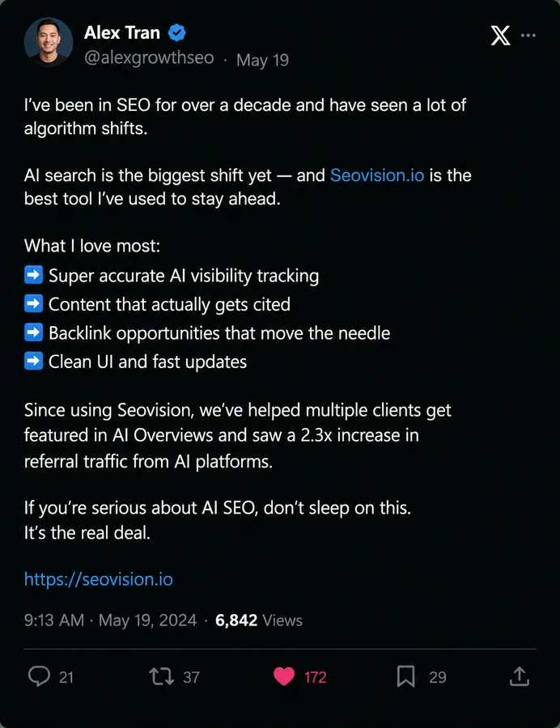560x728 pixels.
Task: Open the X logo icon
Action: pyautogui.click(x=501, y=36)
